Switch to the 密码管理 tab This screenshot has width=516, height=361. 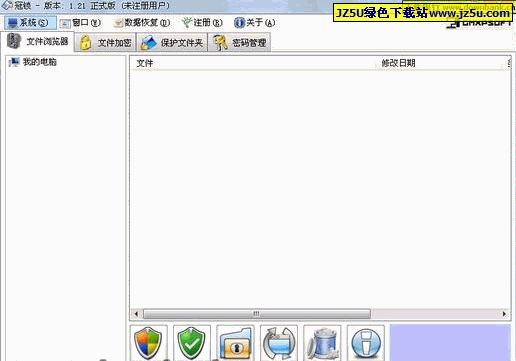pos(240,43)
